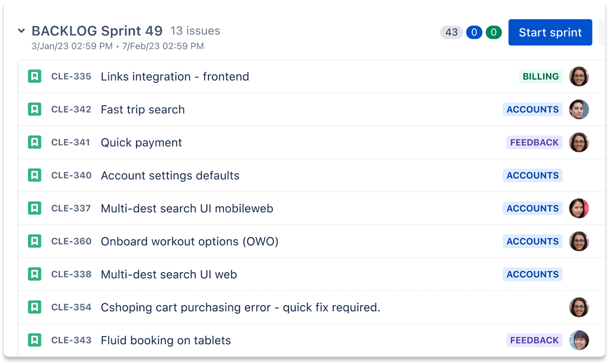Select the story icon for Quick payment

tap(35, 142)
